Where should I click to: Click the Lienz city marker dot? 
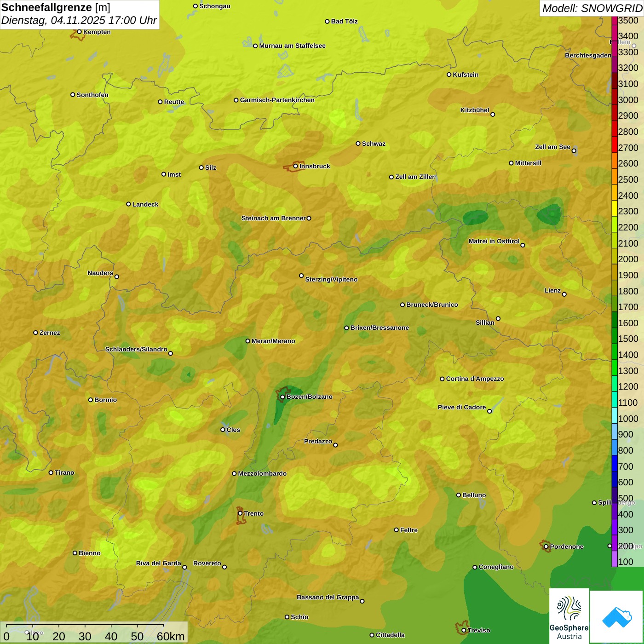(564, 294)
